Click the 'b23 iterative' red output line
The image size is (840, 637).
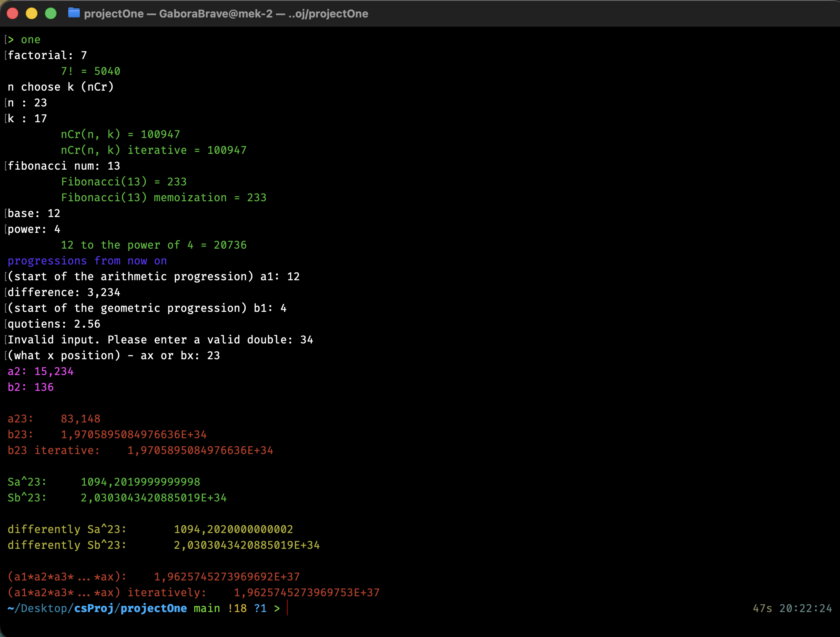pos(140,450)
